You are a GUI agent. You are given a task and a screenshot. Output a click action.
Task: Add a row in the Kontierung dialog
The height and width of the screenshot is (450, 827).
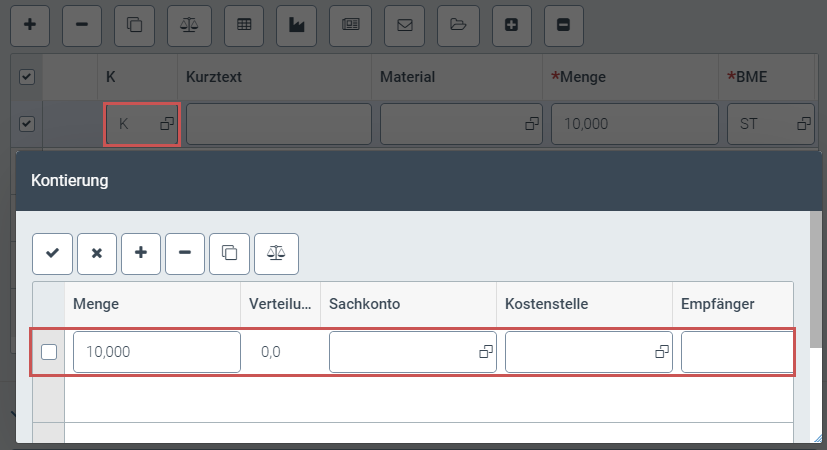tap(141, 253)
